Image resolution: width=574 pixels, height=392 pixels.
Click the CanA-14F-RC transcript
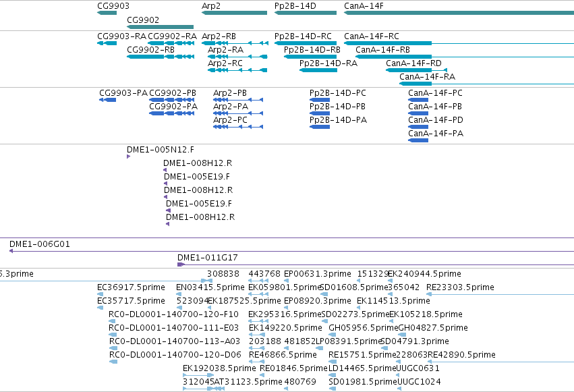(459, 43)
